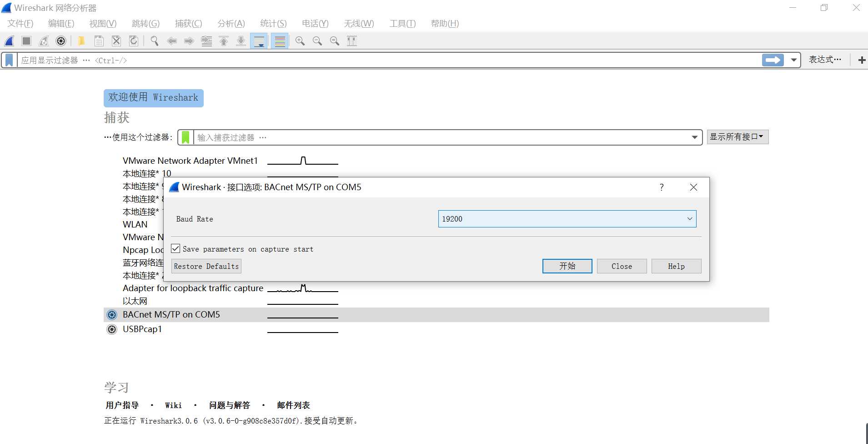Toggle packet colorization icon

[280, 41]
